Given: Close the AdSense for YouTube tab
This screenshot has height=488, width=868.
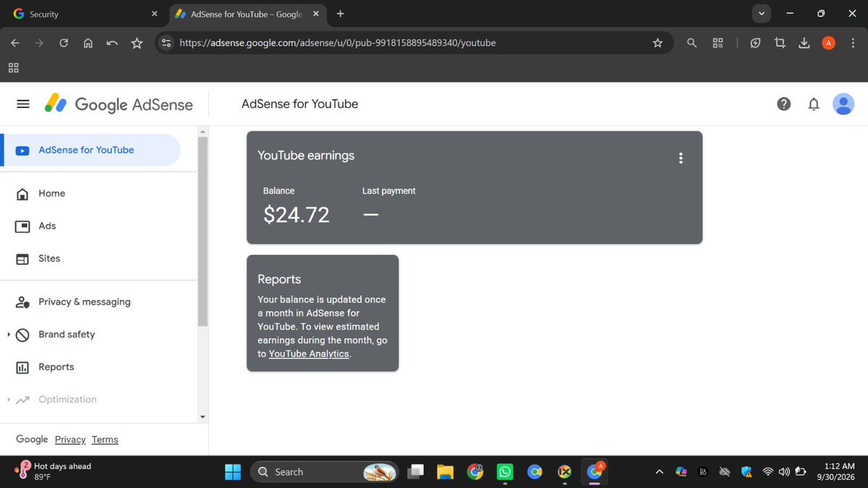Looking at the screenshot, I should 316,14.
